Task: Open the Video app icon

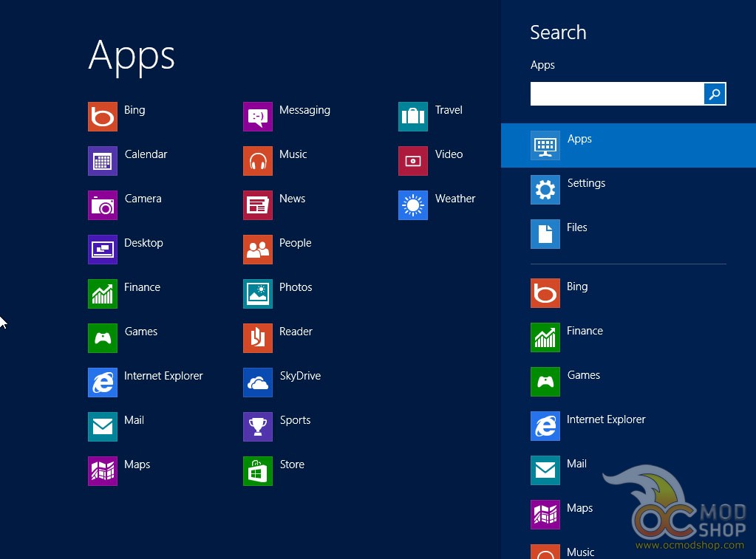Action: click(412, 161)
